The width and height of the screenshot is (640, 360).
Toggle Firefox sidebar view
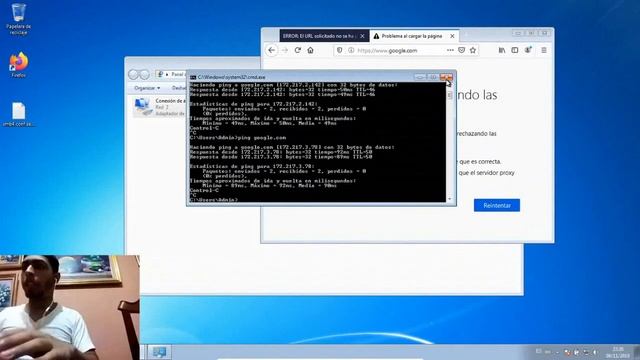[515, 50]
